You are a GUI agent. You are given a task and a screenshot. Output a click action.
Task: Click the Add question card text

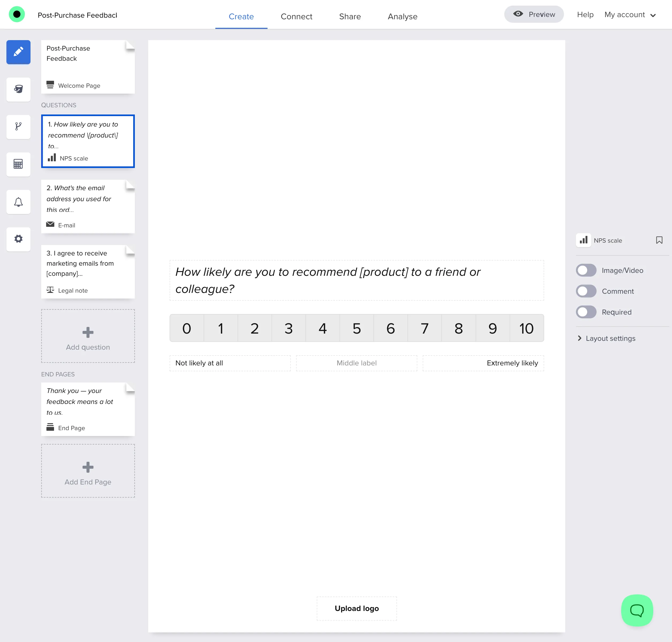point(88,347)
